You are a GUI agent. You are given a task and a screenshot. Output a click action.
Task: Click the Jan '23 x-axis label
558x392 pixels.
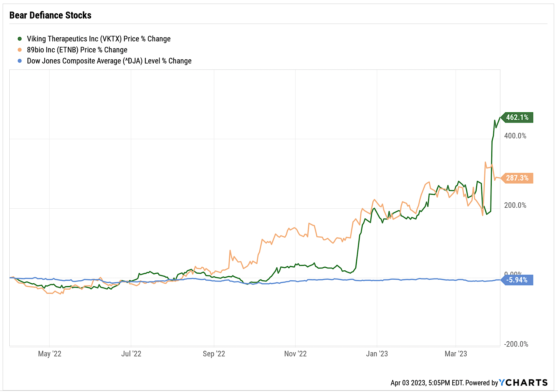(377, 354)
